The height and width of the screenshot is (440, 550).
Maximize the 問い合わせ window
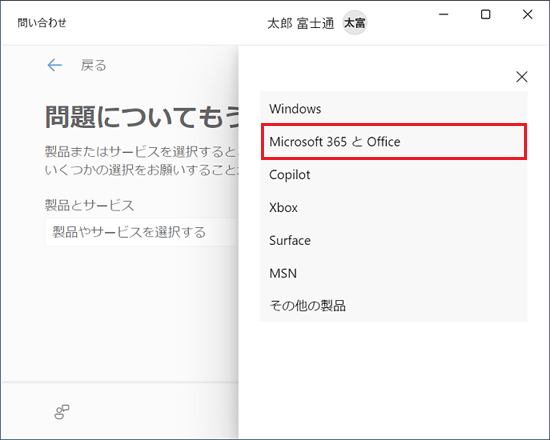coord(485,14)
